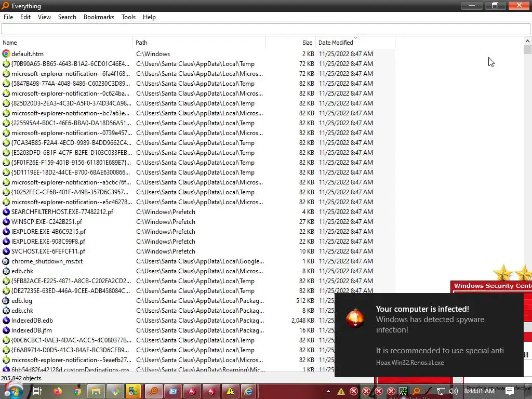Show hidden system tray icons
Viewport: 532px width, 399px height.
coord(328,391)
